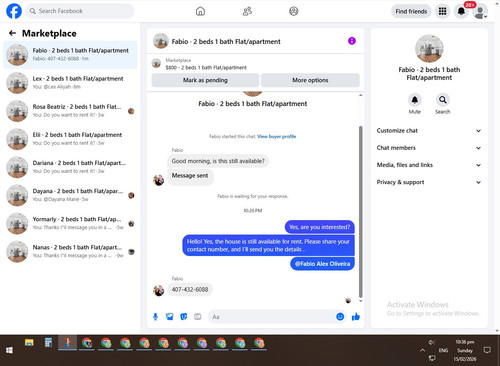Click the "Yes, are you interested?" bubble
This screenshot has width=500, height=366.
320,227
